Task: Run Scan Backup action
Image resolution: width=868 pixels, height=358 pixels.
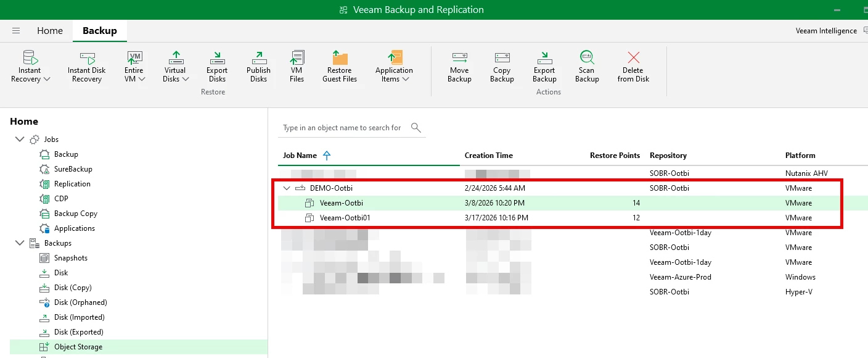Action: click(587, 59)
